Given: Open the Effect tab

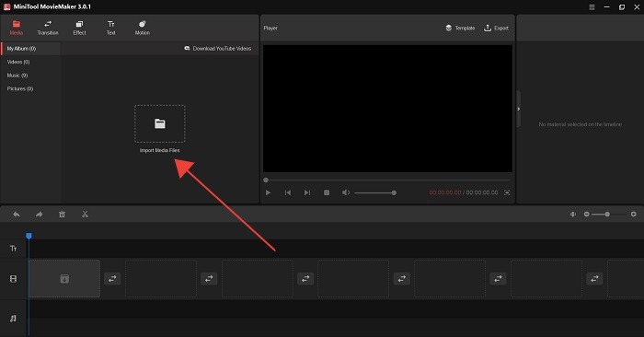Looking at the screenshot, I should [79, 28].
